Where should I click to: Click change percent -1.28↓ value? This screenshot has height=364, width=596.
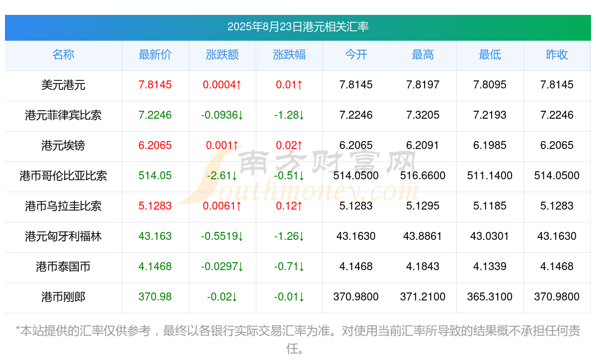(289, 115)
